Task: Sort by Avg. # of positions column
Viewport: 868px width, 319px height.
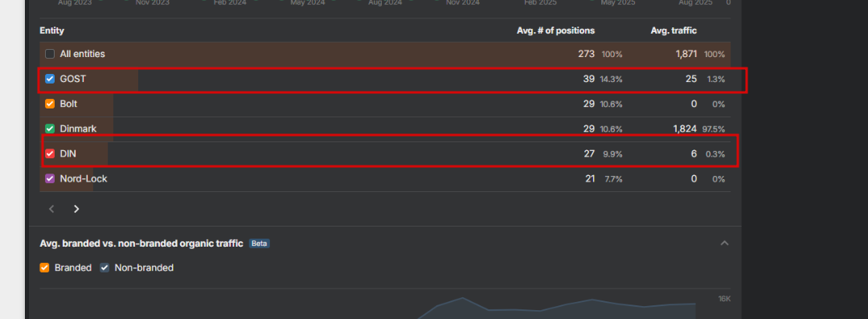Action: tap(556, 31)
